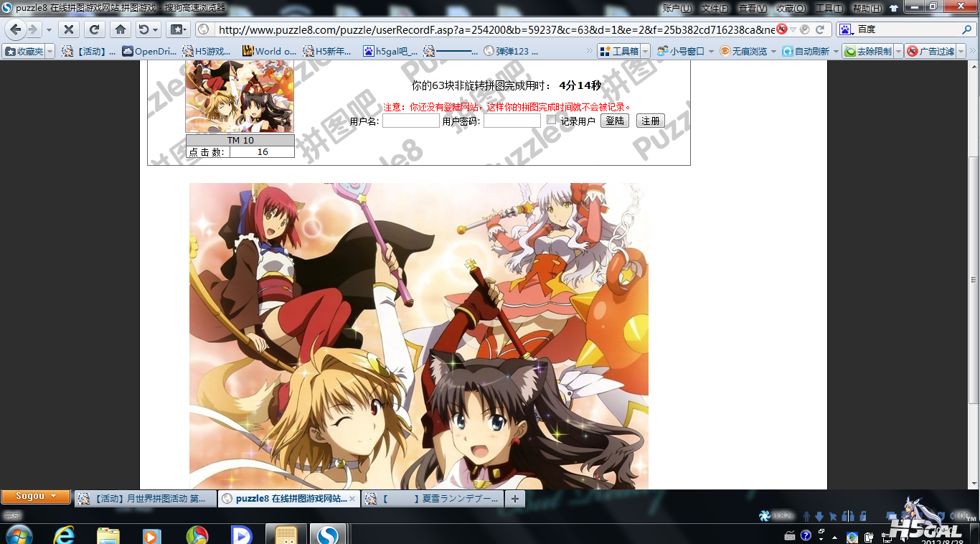Screen dimensions: 980x544
Task: Expand the bookmarks bar overflow chevron
Action: tap(590, 51)
